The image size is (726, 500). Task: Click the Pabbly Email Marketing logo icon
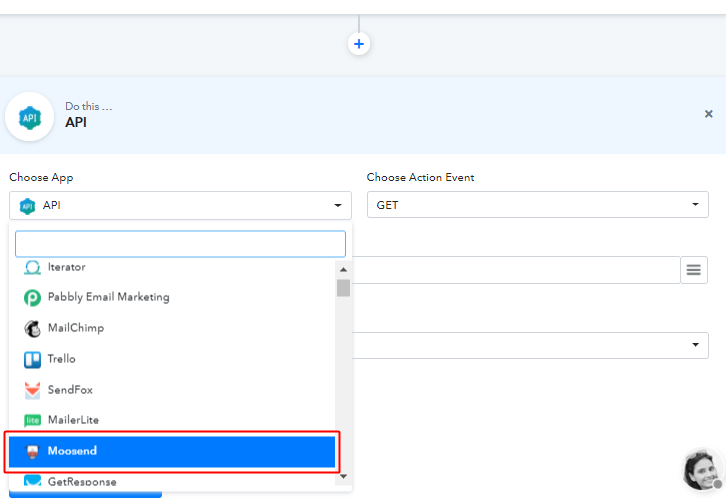32,298
